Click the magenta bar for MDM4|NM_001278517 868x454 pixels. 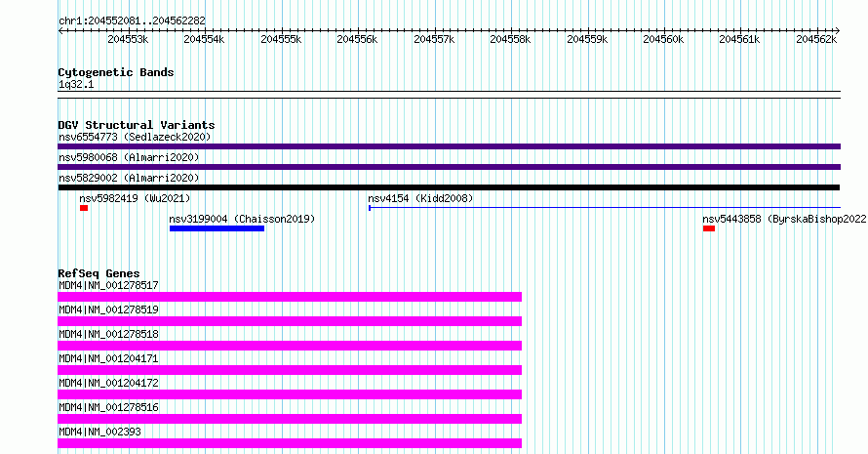pyautogui.click(x=290, y=297)
